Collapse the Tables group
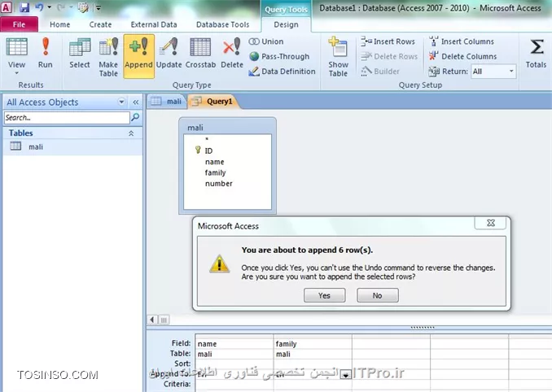Screen dimensions: 552x392 [131, 133]
